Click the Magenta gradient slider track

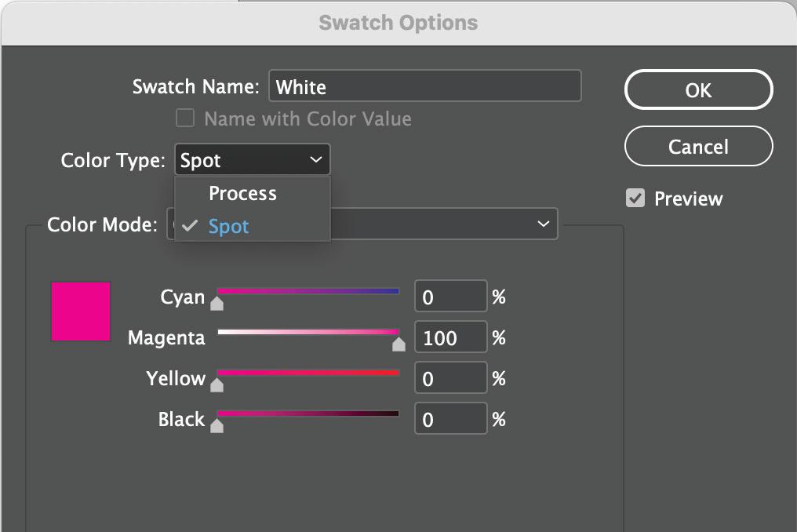pyautogui.click(x=308, y=333)
